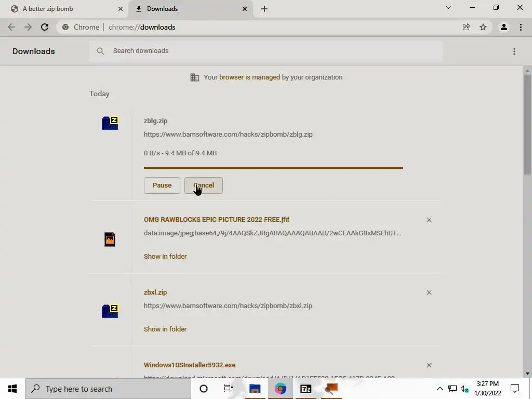Click the taskbar 'Type here to search' box
Viewport: 532px width, 399px height.
tap(108, 389)
